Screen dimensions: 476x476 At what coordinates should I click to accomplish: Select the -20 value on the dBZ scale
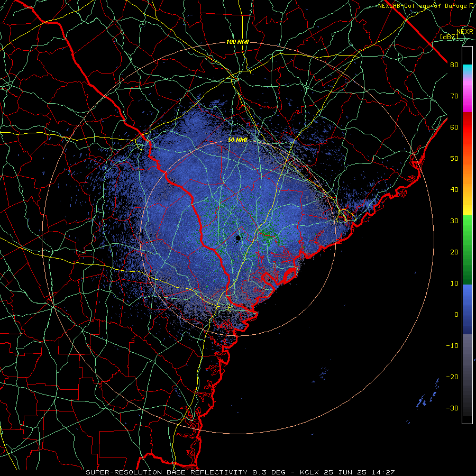[452, 377]
